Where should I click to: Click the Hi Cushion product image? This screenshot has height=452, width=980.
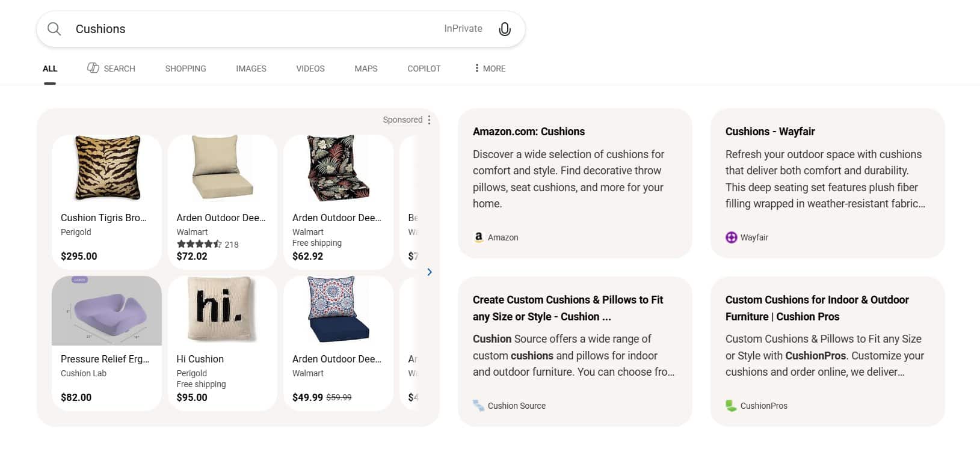pos(222,310)
